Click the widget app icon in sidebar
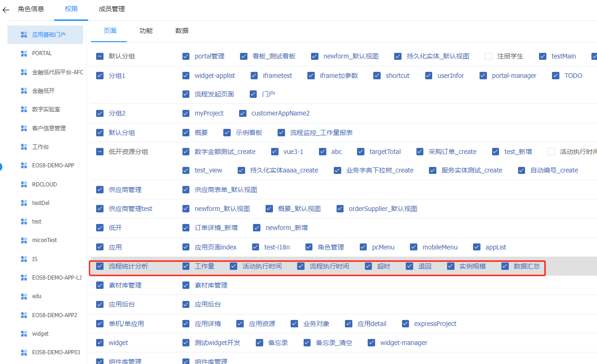597x364 pixels. [24, 334]
